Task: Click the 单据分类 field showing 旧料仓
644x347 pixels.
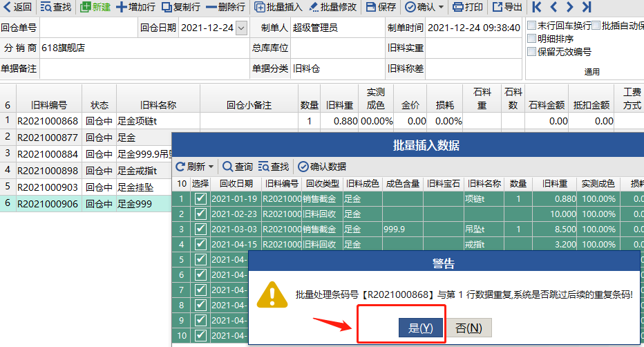Action: tap(338, 68)
